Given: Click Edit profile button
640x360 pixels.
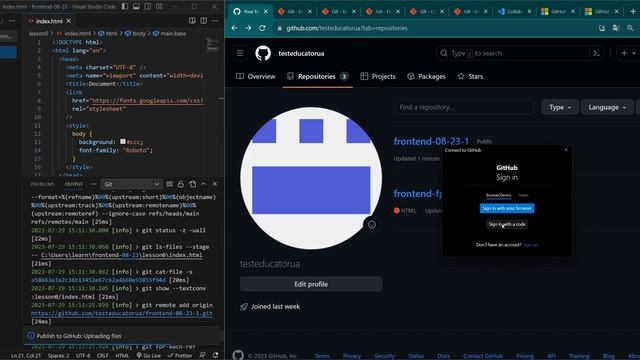Looking at the screenshot, I should point(311,284).
